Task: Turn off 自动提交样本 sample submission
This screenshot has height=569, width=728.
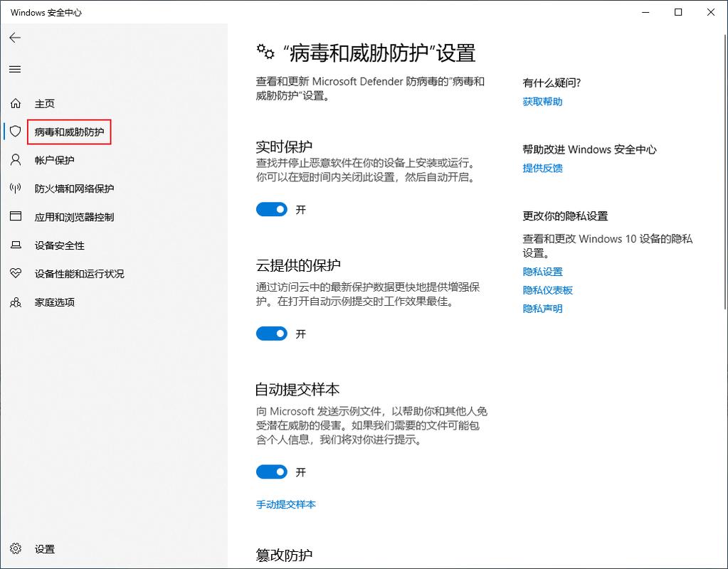Action: click(x=271, y=472)
